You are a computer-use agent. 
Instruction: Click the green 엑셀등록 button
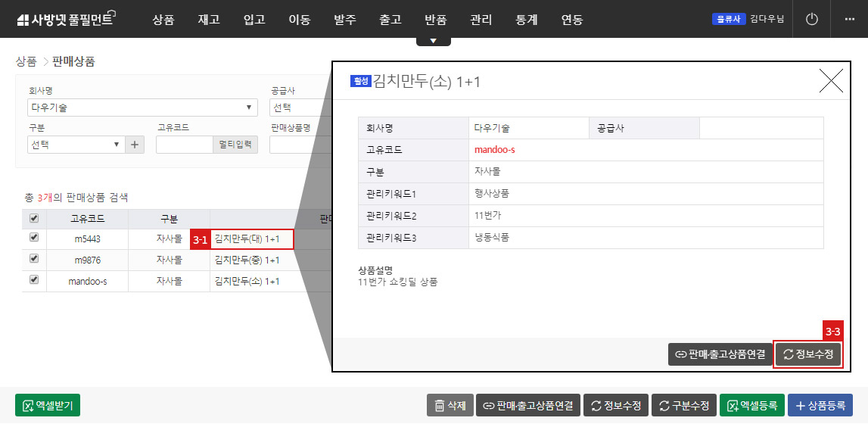751,405
